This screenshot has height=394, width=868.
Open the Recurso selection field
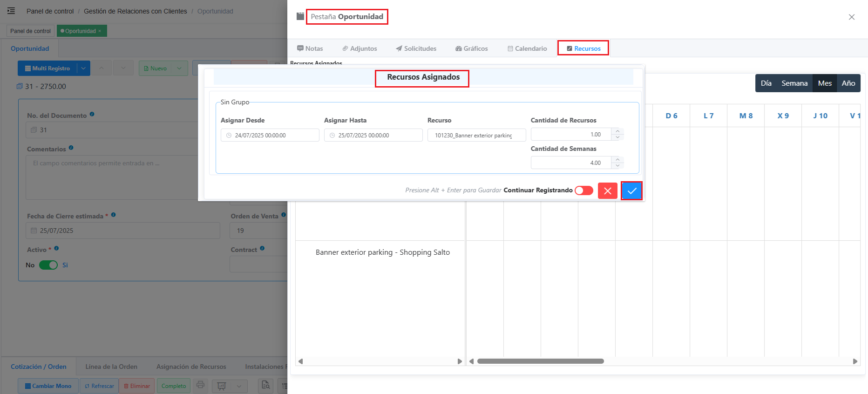tap(476, 136)
